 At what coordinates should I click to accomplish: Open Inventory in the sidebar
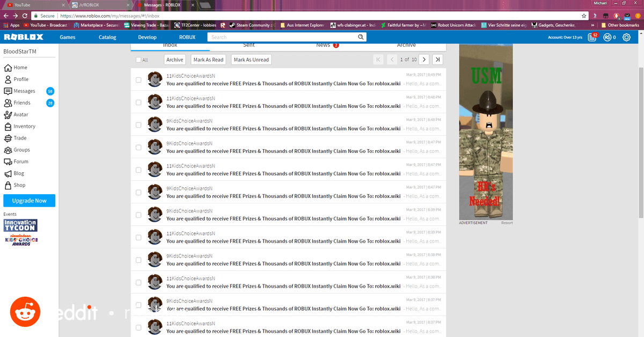[x=24, y=127]
